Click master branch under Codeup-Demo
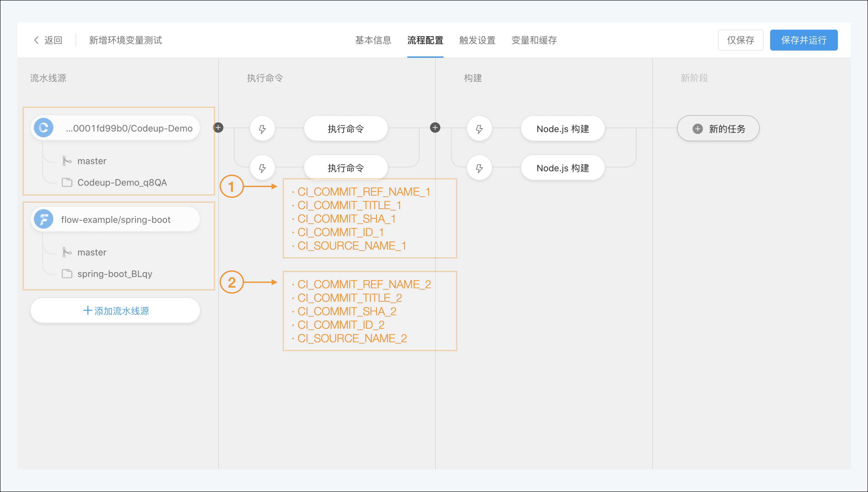This screenshot has width=868, height=492. pyautogui.click(x=92, y=161)
